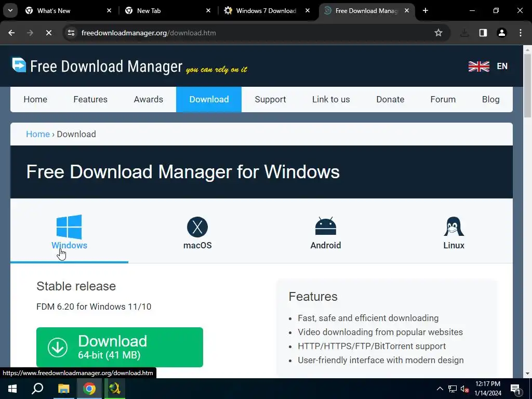
Task: Go forward with the forward arrow
Action: click(x=30, y=33)
